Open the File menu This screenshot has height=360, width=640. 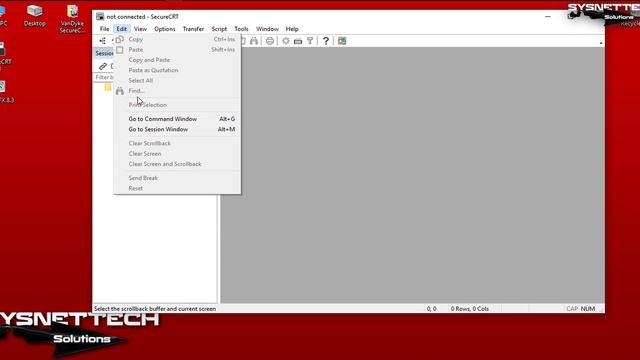[x=104, y=29]
